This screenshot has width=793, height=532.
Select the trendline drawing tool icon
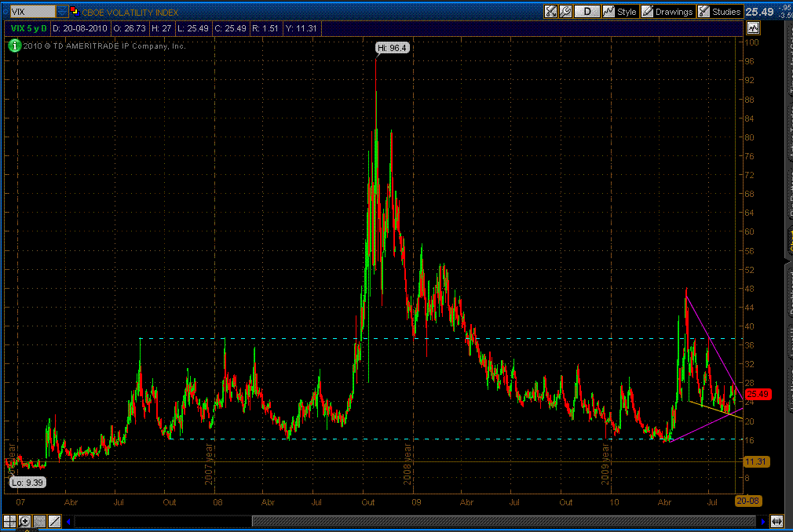coord(54,521)
